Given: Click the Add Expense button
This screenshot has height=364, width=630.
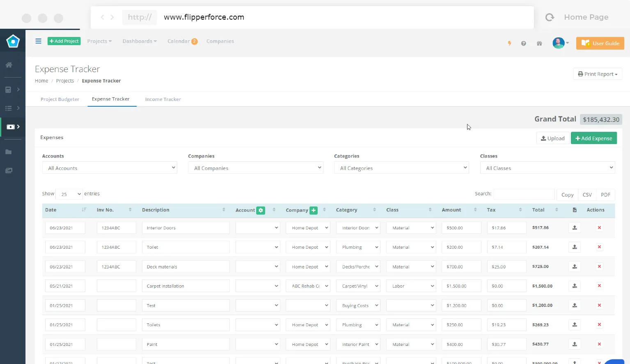Looking at the screenshot, I should [593, 138].
